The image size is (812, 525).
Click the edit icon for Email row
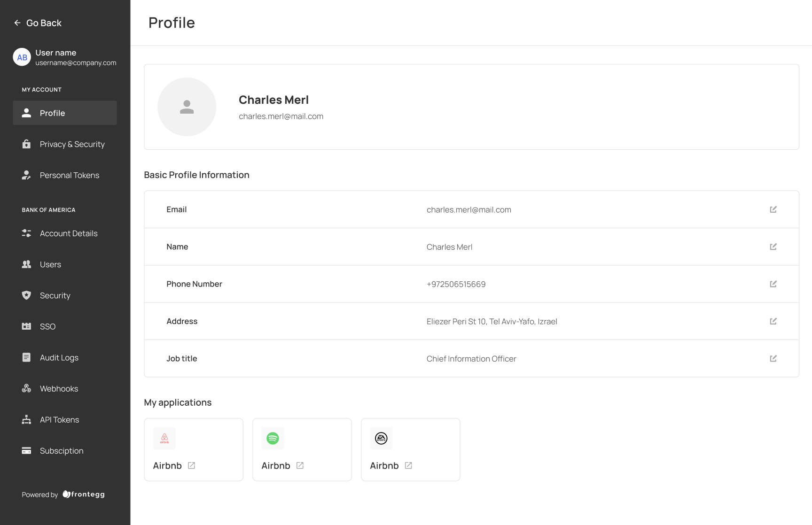pyautogui.click(x=773, y=209)
